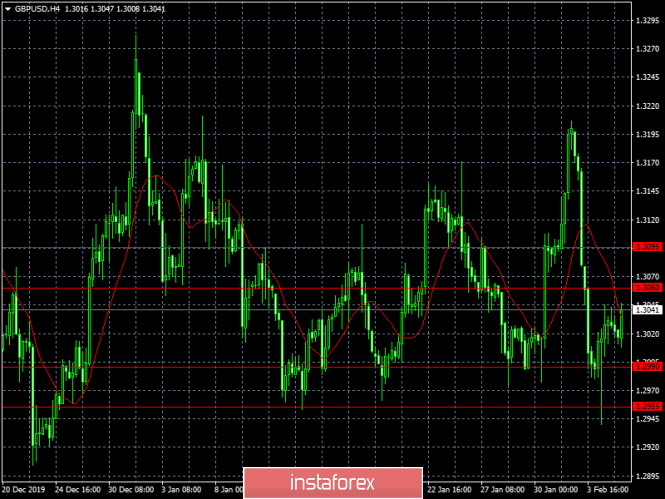Click the 22 Jan 16:00 time label
This screenshot has width=665, height=499.
(449, 490)
